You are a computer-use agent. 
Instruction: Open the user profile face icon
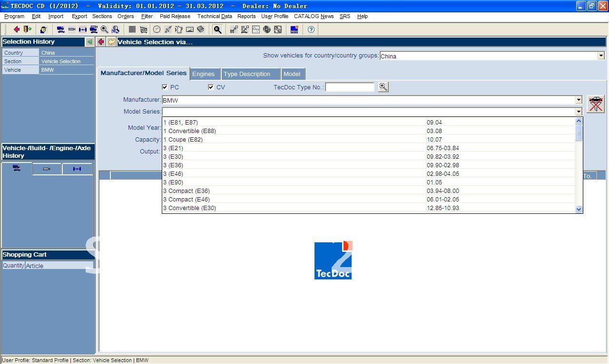click(44, 29)
